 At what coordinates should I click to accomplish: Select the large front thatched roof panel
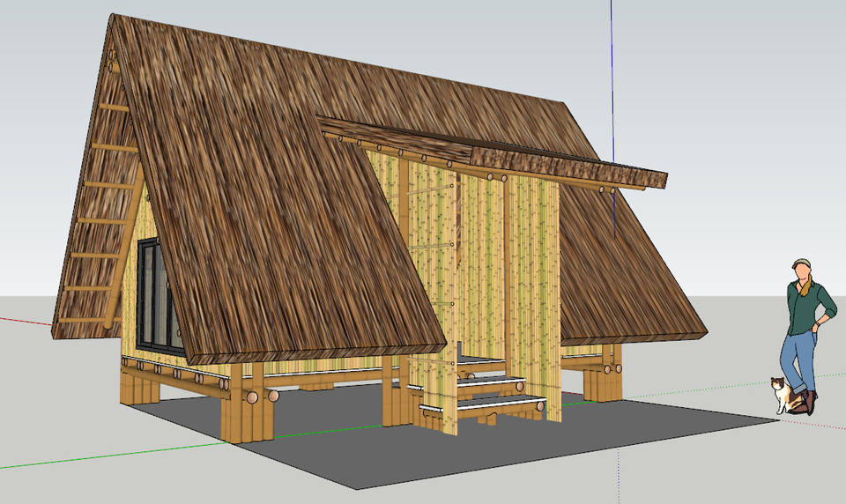tap(264, 194)
